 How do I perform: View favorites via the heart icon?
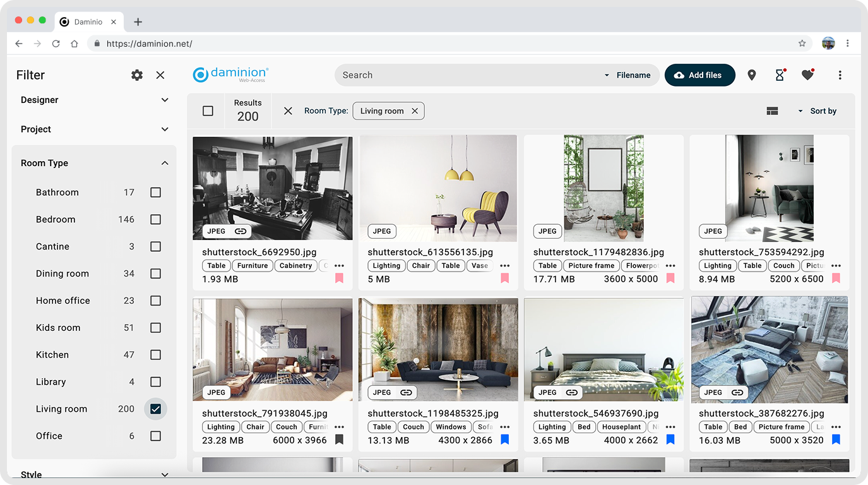(807, 75)
